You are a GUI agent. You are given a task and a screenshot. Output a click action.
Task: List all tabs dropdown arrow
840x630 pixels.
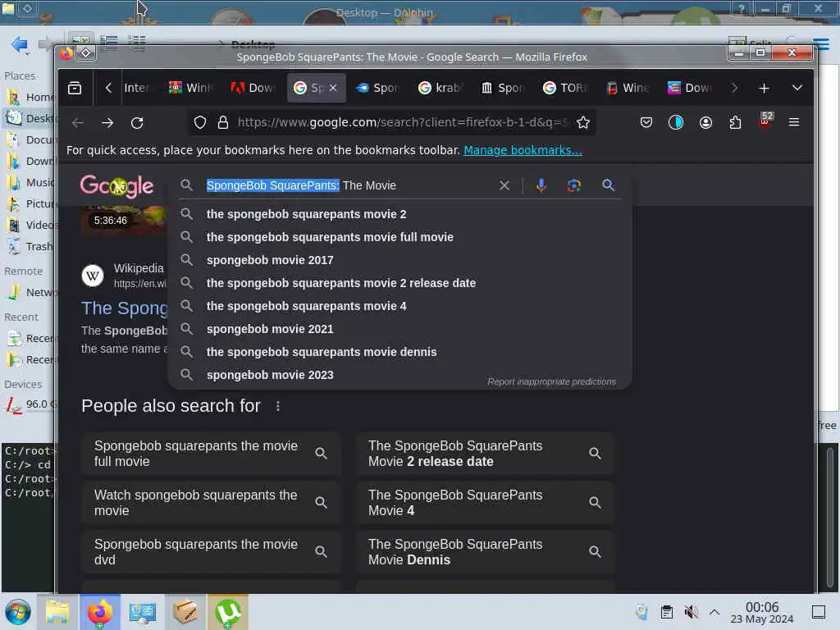coord(797,88)
